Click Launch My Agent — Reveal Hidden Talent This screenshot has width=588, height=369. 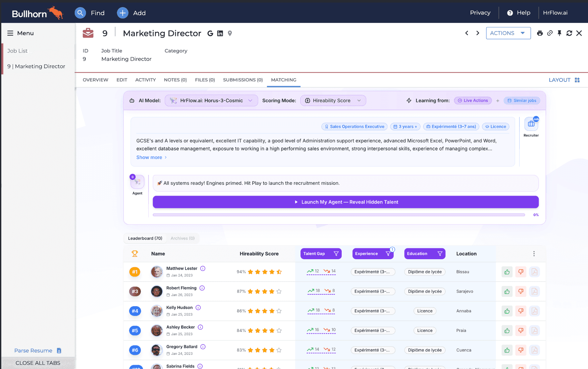[346, 202]
